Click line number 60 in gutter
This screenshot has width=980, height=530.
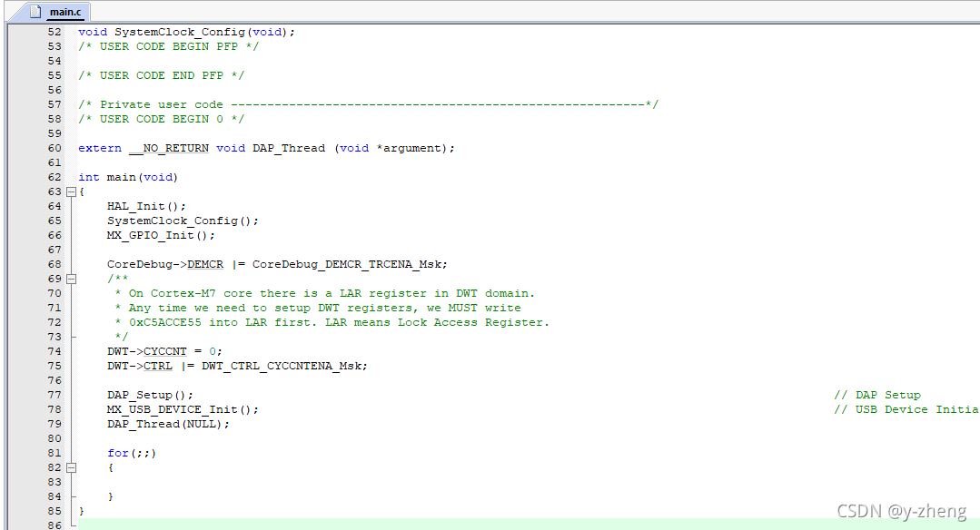[54, 148]
